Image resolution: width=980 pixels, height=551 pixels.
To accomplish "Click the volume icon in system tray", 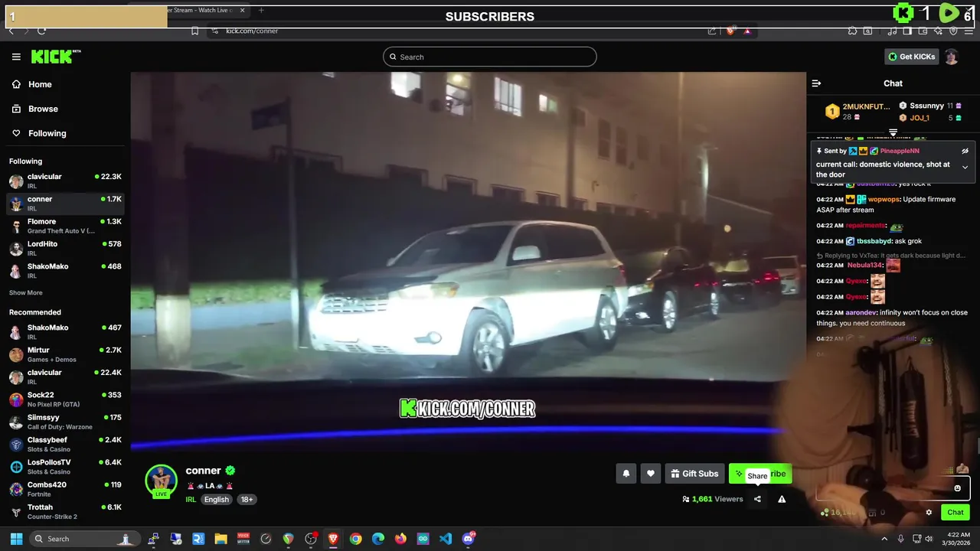I will click(x=929, y=539).
